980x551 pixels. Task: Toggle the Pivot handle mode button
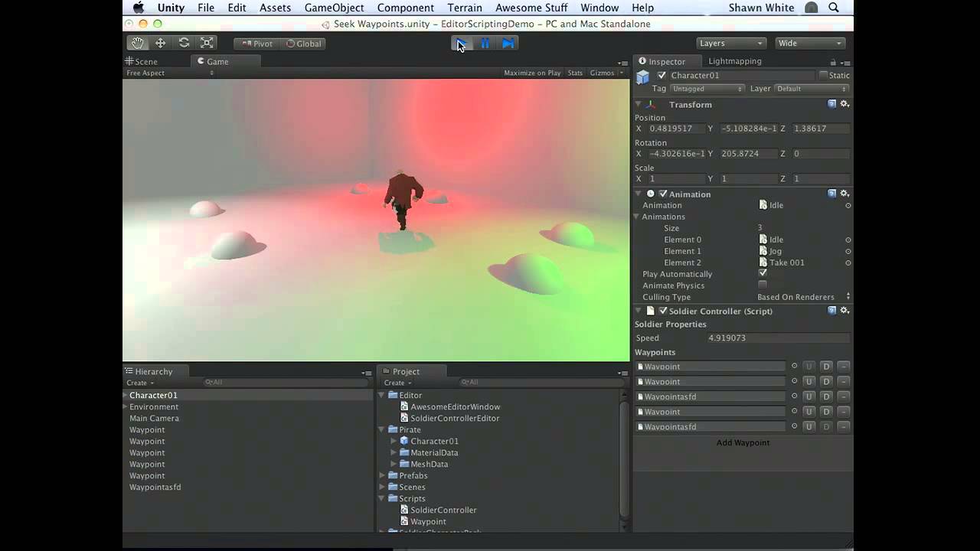[256, 44]
